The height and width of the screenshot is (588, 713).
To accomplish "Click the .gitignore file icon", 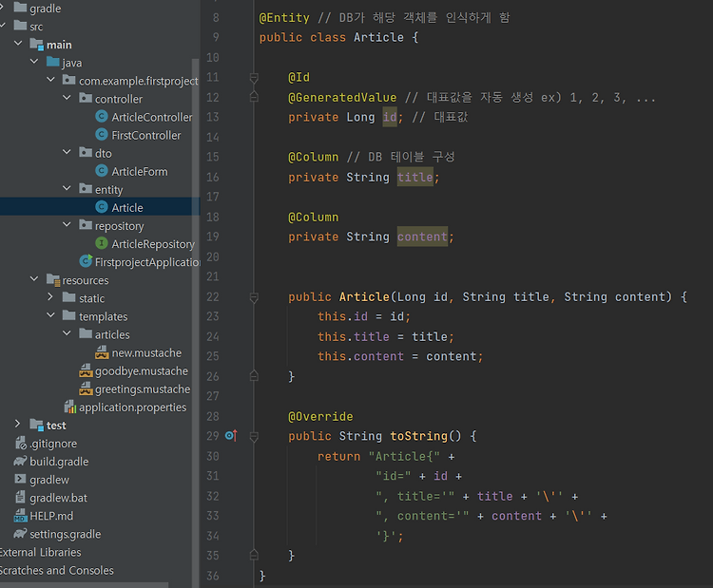I will click(21, 443).
